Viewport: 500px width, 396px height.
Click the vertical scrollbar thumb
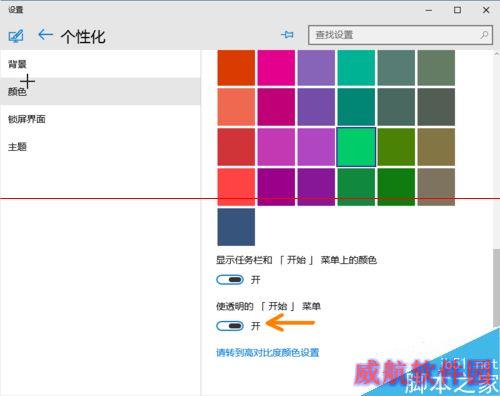tap(497, 288)
